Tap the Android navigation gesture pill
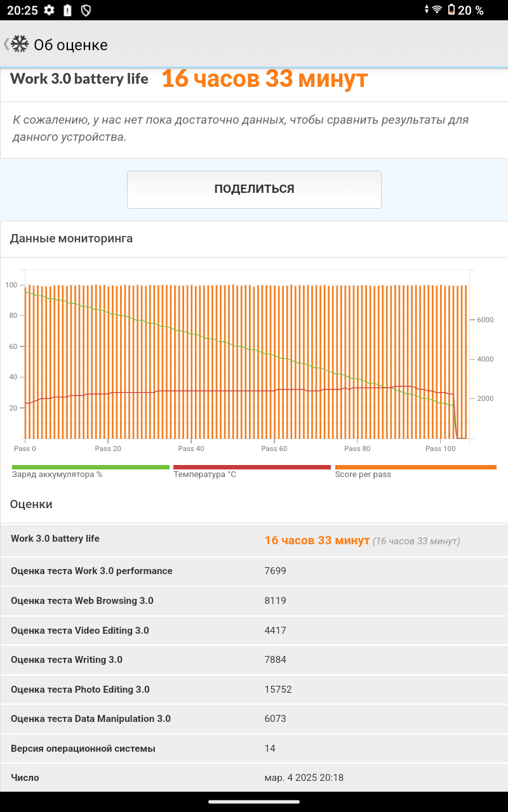This screenshot has width=508, height=812. [x=254, y=802]
